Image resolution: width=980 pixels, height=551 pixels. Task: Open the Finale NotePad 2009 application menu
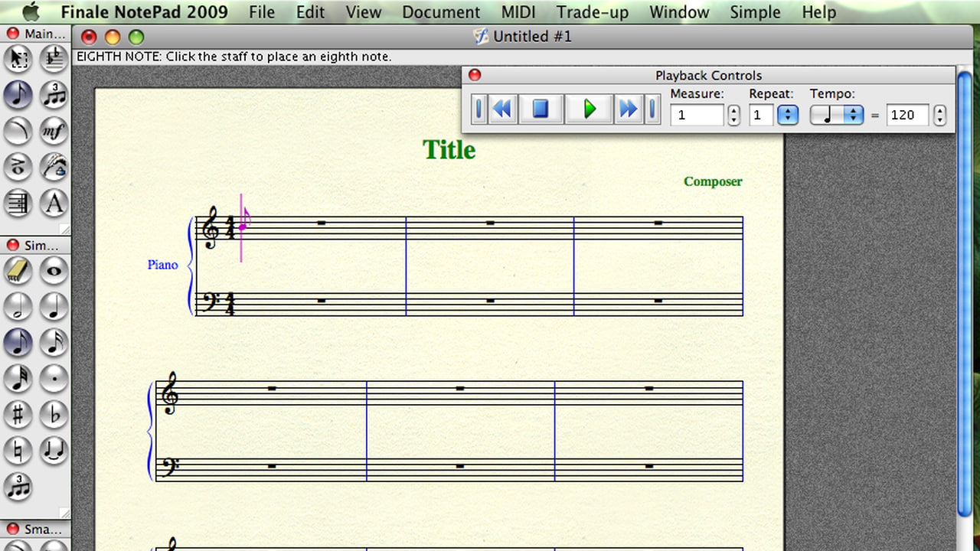tap(144, 12)
